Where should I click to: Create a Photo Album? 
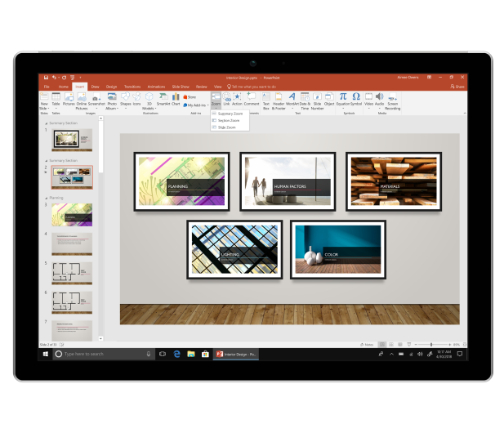(112, 101)
